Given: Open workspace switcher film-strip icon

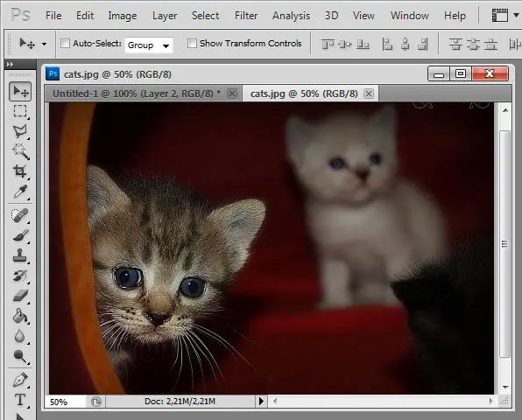Looking at the screenshot, I should pos(500,15).
